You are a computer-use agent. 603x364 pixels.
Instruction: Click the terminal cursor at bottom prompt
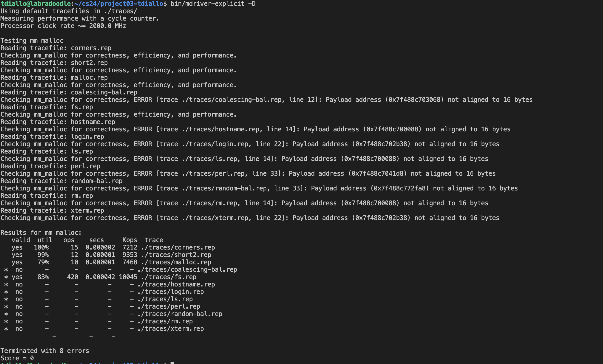pos(172,363)
